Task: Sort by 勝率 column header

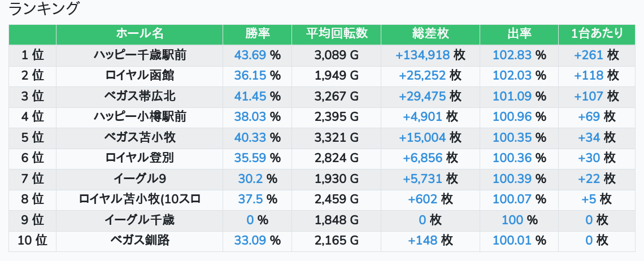Action: tap(257, 34)
